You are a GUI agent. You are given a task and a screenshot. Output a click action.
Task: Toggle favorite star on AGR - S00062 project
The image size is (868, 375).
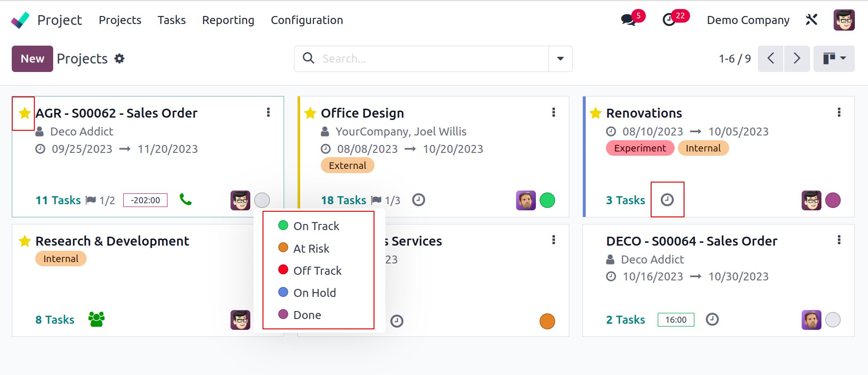[x=24, y=113]
